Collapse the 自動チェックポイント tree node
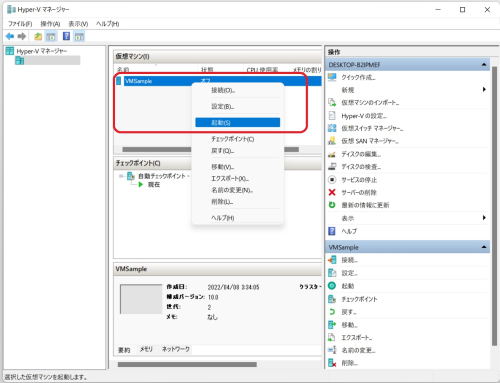Image resolution: width=500 pixels, height=383 pixels. pyautogui.click(x=122, y=176)
